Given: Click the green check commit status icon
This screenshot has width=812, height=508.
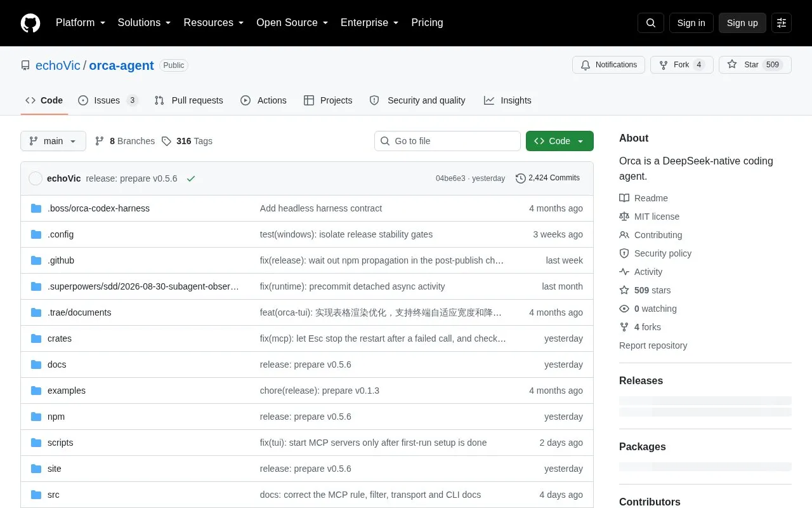Looking at the screenshot, I should coord(191,178).
